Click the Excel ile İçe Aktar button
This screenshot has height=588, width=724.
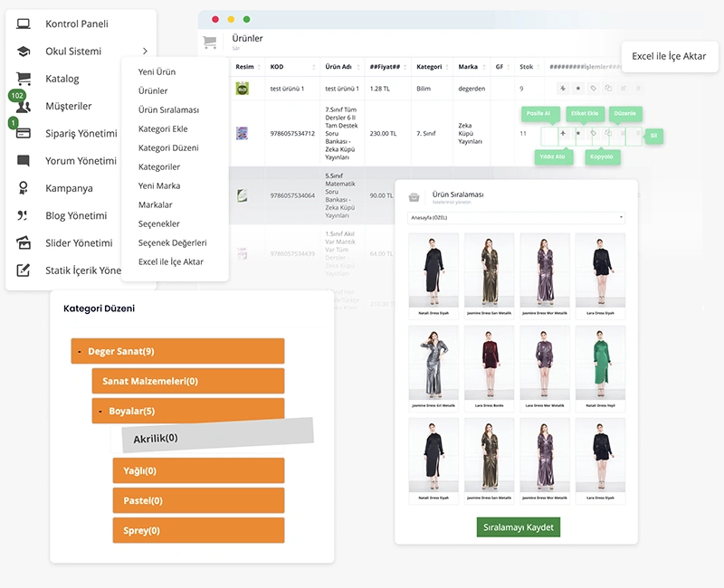[670, 56]
